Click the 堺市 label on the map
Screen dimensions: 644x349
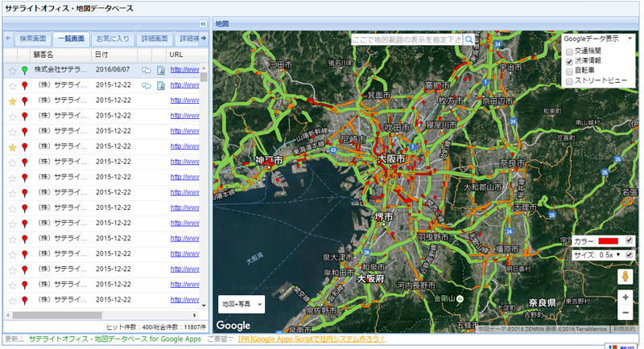[x=383, y=216]
